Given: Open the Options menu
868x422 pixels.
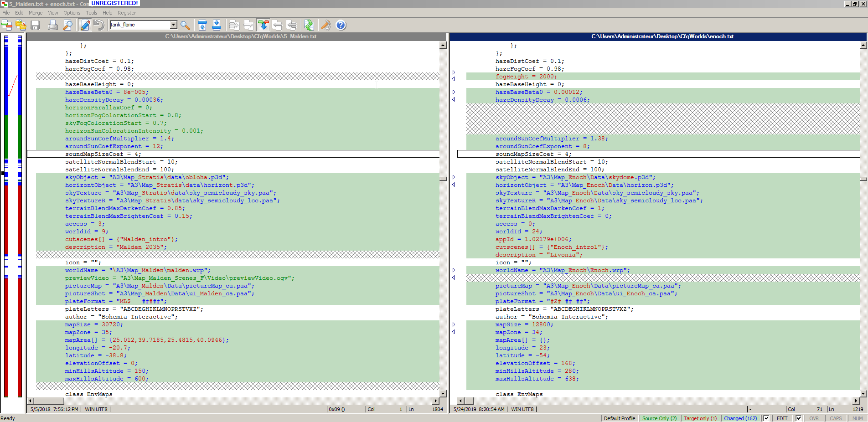Looking at the screenshot, I should 72,13.
